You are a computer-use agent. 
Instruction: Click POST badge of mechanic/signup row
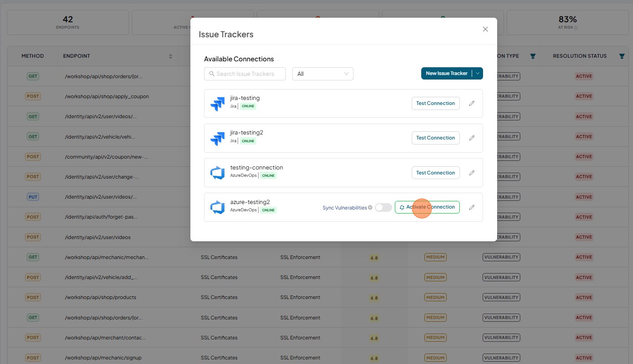33,358
